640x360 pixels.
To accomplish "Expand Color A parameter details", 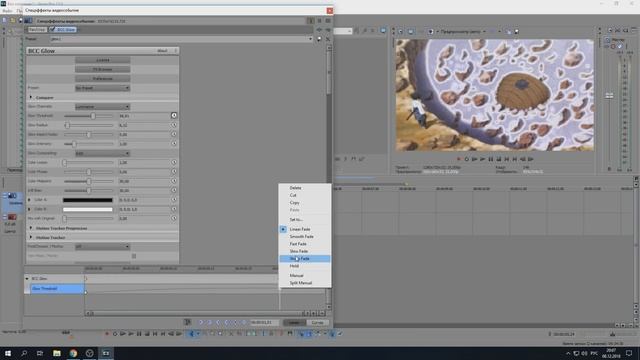I will (29, 200).
